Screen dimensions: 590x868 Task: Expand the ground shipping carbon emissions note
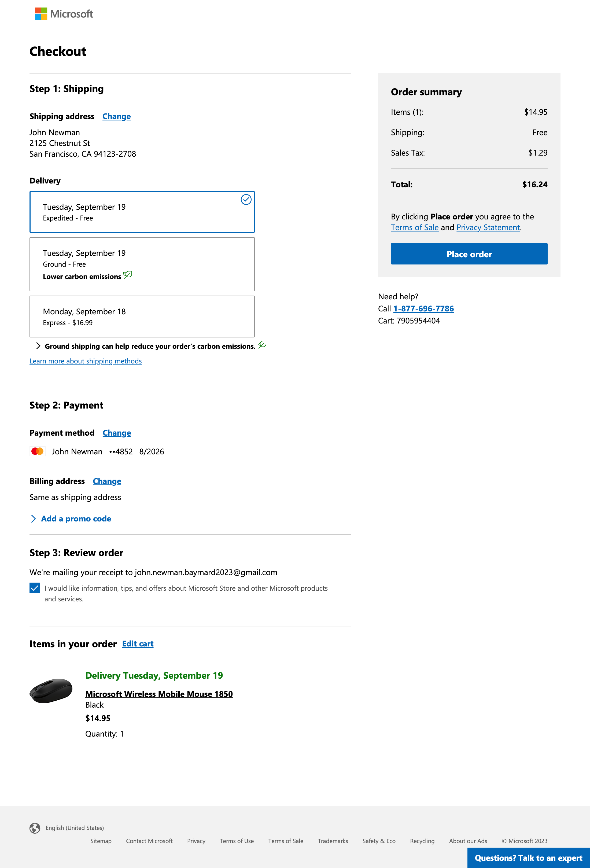pos(38,346)
